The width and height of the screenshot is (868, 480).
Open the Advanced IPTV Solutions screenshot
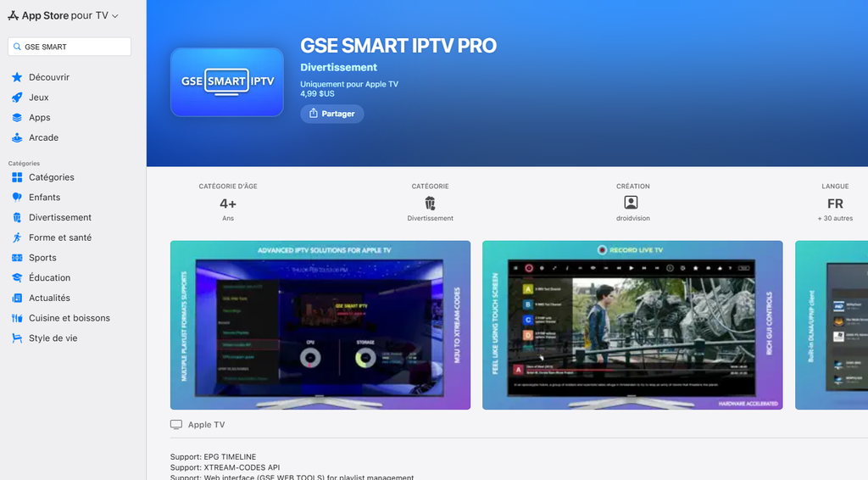click(x=320, y=325)
